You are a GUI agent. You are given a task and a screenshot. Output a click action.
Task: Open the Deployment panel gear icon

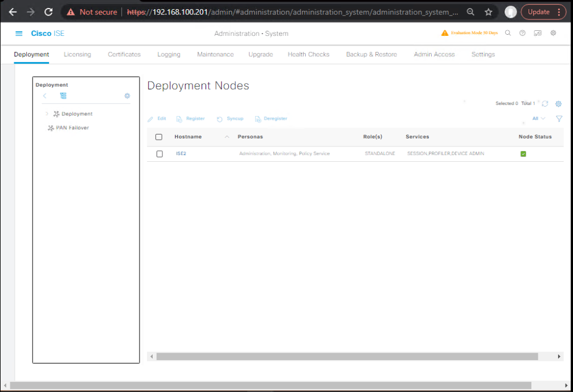coord(127,96)
